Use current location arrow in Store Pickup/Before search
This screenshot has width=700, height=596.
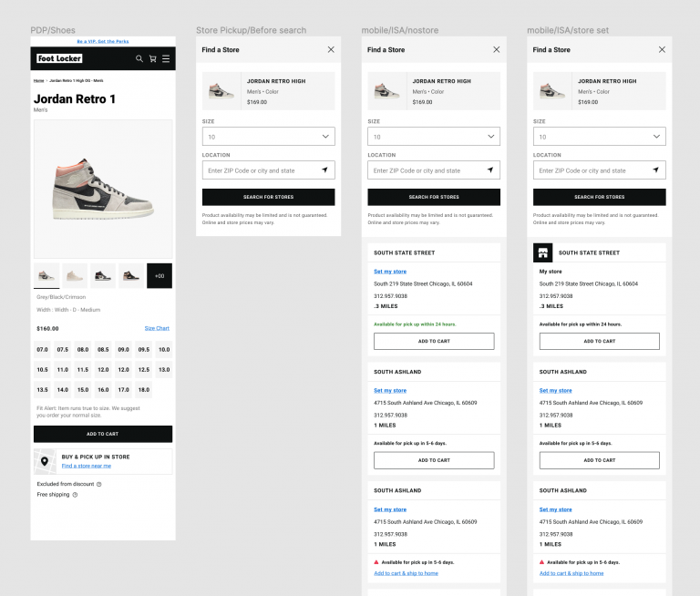pos(325,170)
